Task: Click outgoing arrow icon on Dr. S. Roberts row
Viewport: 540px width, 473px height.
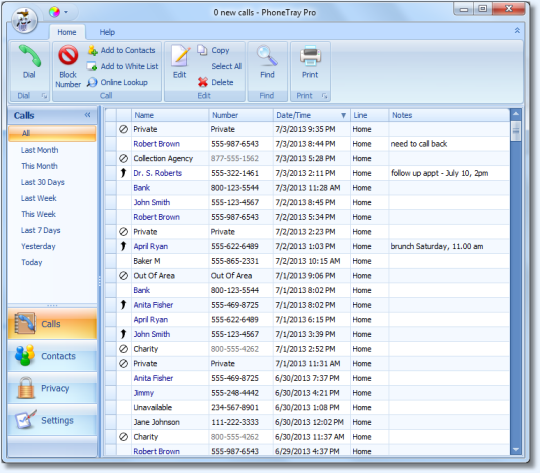Action: tap(123, 173)
